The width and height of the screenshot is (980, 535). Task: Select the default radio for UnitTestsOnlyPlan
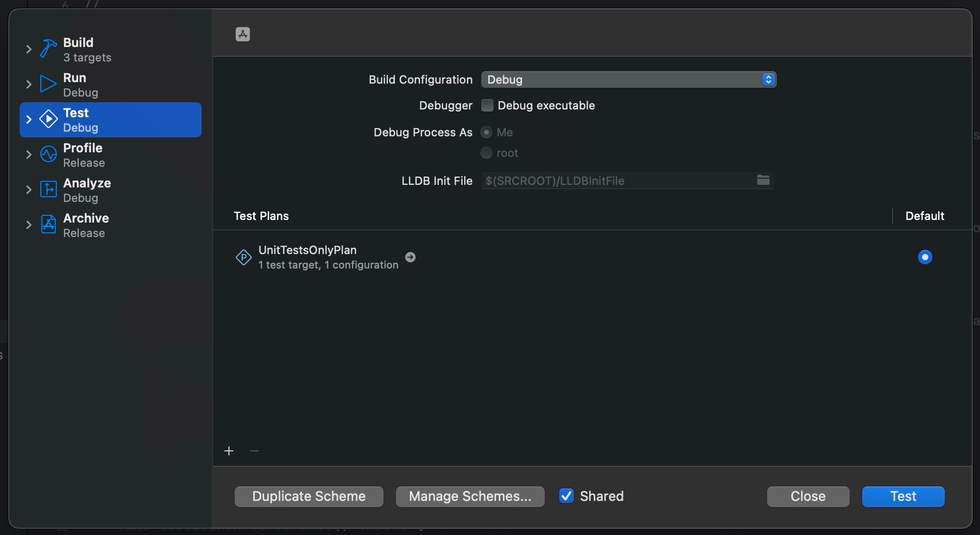point(925,257)
